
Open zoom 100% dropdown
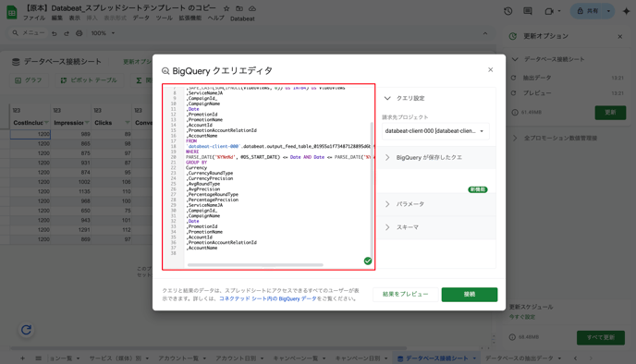pyautogui.click(x=103, y=33)
